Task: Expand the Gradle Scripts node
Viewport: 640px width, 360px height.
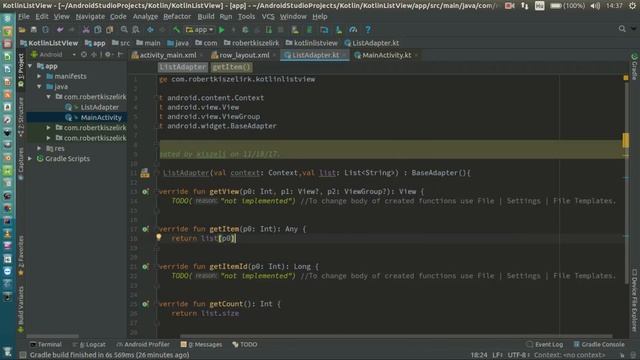Action: 30,159
